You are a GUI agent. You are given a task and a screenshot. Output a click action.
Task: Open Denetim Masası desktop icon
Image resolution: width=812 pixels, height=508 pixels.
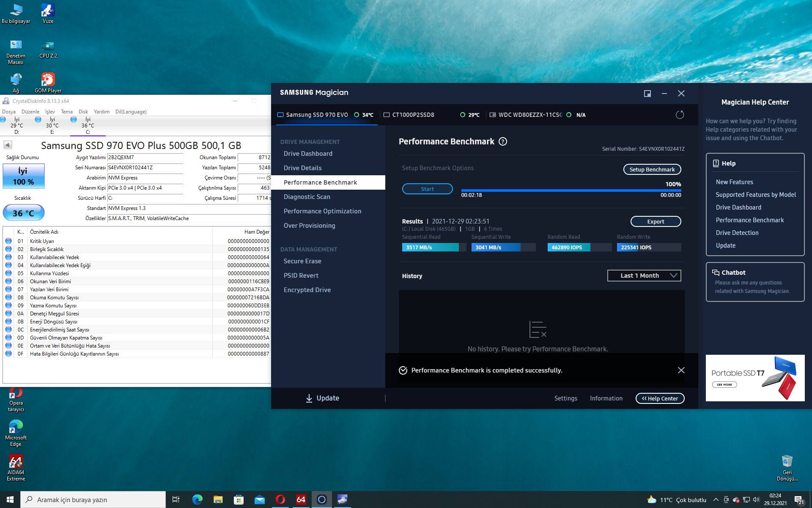click(x=16, y=52)
